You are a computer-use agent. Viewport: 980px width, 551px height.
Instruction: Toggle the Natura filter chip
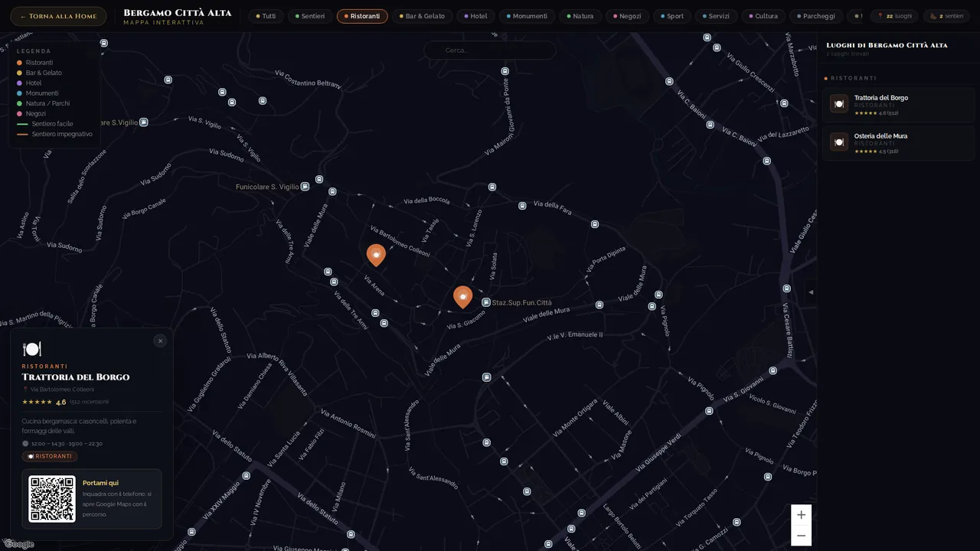[x=580, y=16]
